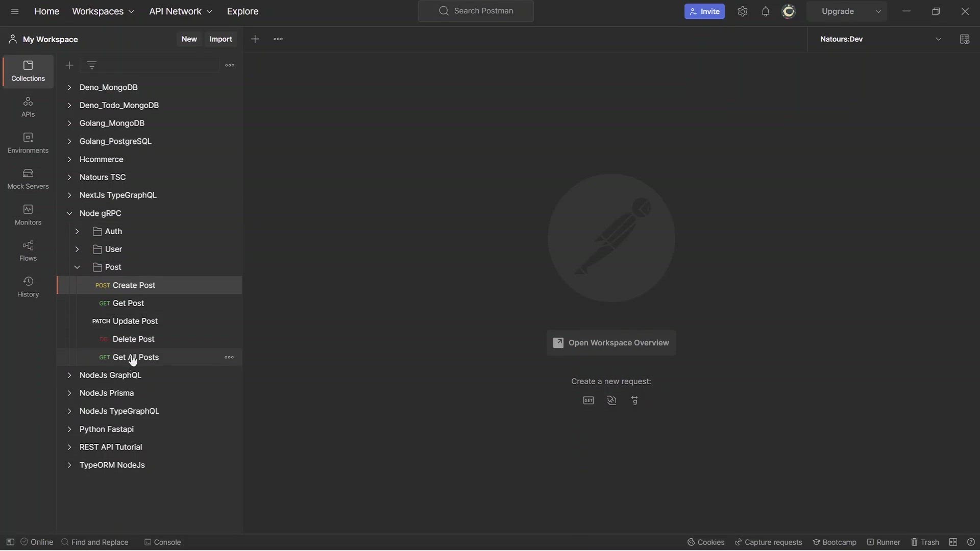Open the Natours:Dev environment selector
This screenshot has height=551, width=980.
(x=881, y=39)
